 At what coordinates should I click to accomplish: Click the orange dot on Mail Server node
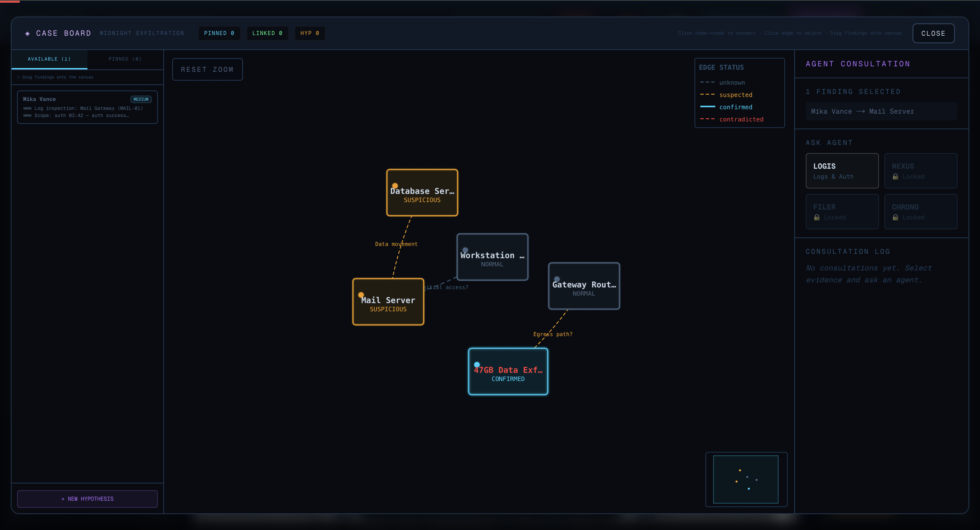(x=361, y=295)
